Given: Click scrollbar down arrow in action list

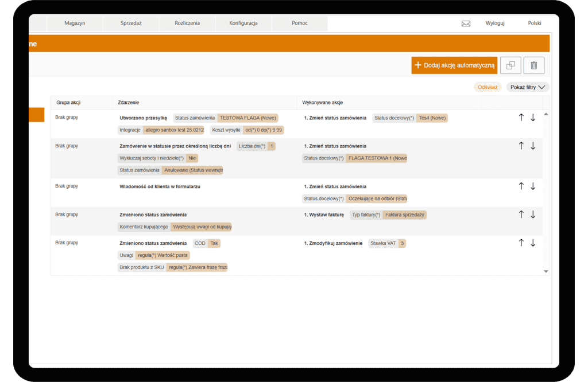Looking at the screenshot, I should (546, 271).
